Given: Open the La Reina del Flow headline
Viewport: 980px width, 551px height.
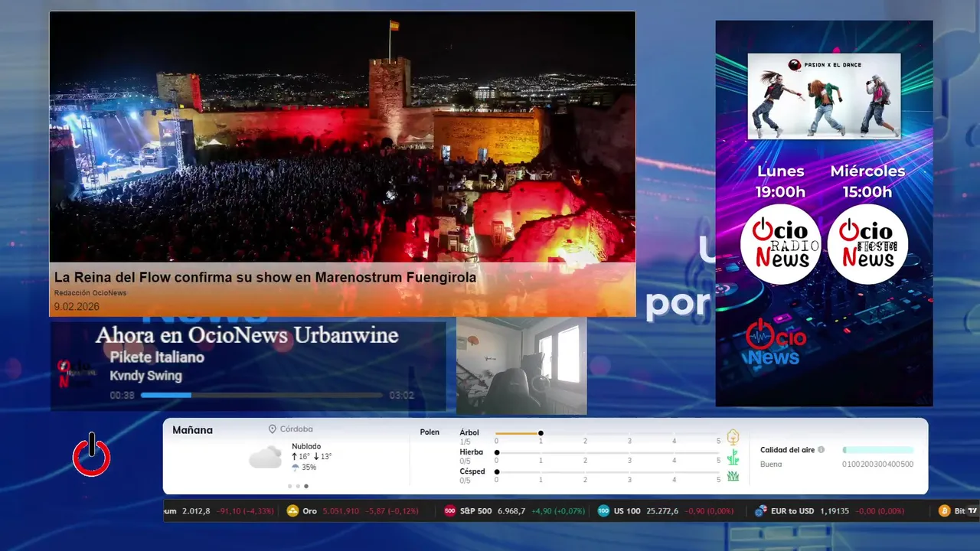Looking at the screenshot, I should coord(265,277).
